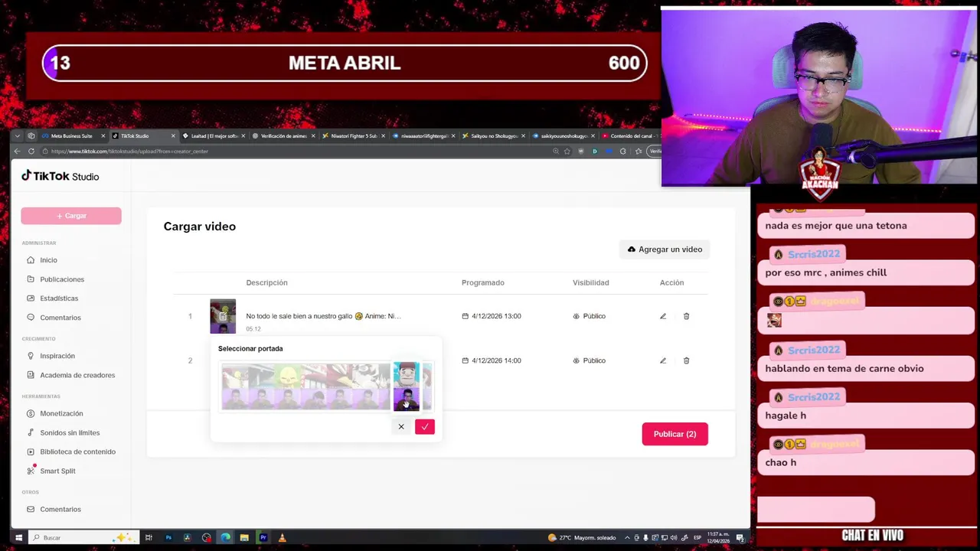Delete video 2 using trash icon
Screen dimensions: 980x551
(x=686, y=360)
